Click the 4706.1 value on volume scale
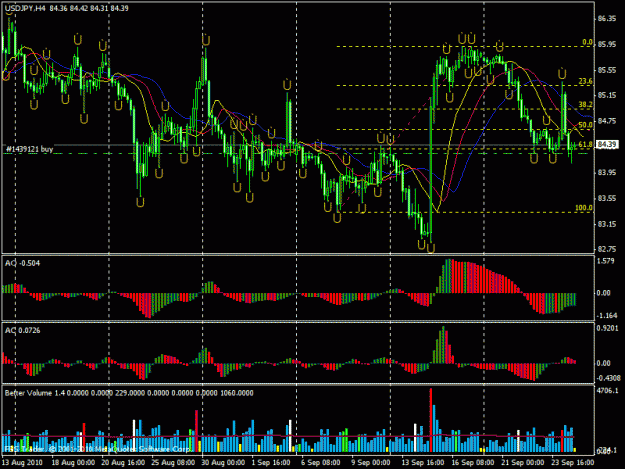Screen dimensions: 625x469 (608, 391)
